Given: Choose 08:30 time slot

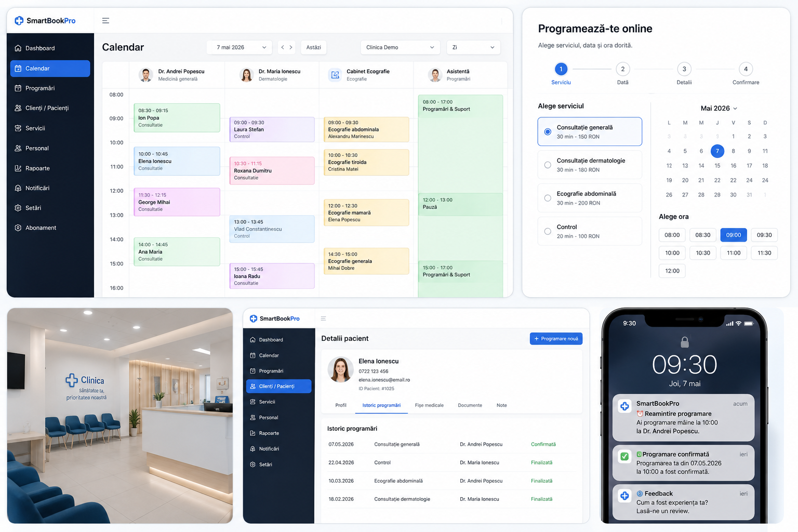Looking at the screenshot, I should (703, 235).
